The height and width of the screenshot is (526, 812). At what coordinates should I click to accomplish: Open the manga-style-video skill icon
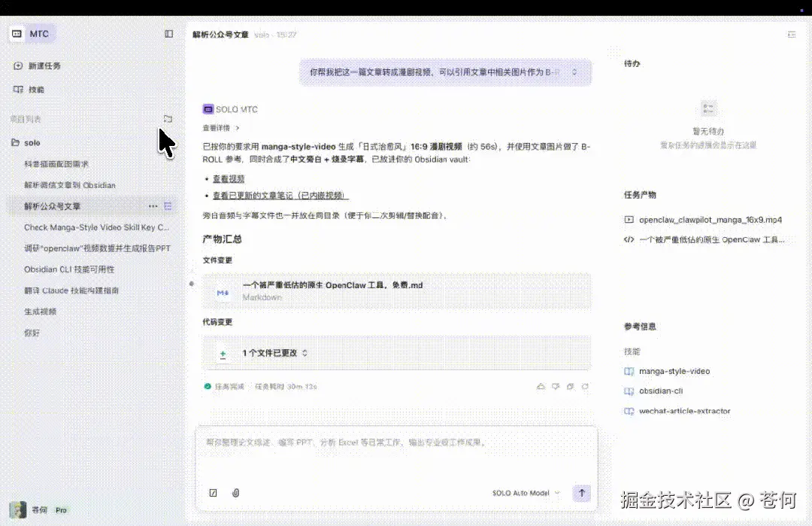pos(632,371)
